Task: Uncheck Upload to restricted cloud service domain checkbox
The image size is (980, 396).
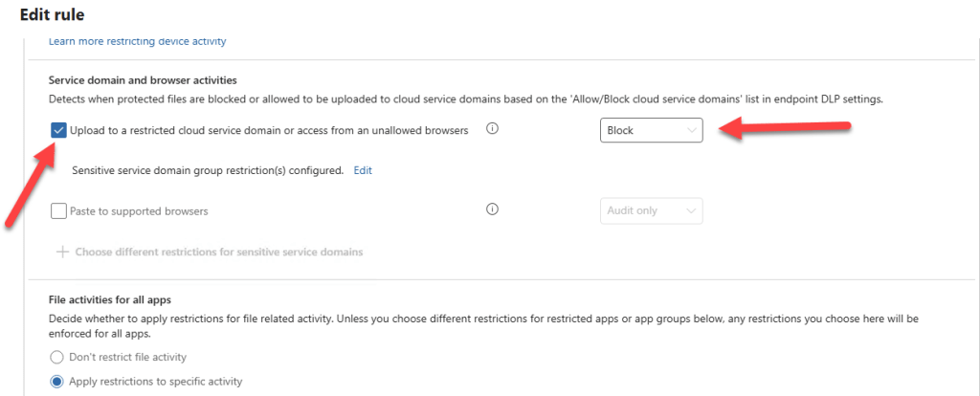Action: 58,130
